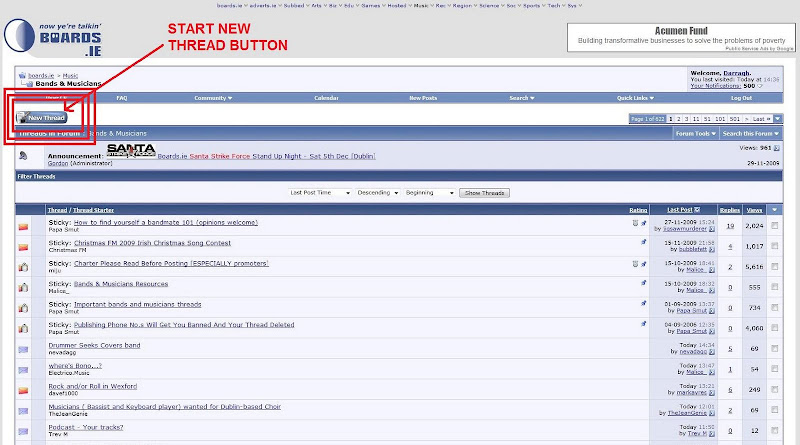This screenshot has height=445, width=800.
Task: Open the Descending order dropdown
Action: click(378, 193)
